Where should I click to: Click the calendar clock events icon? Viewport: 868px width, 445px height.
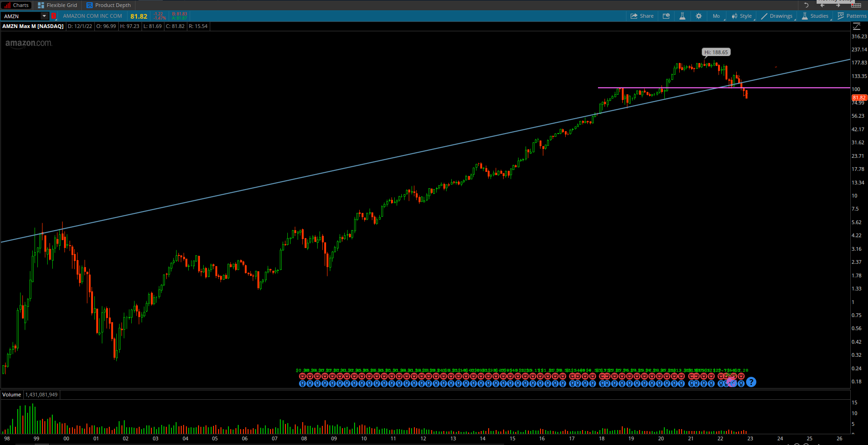(x=666, y=16)
